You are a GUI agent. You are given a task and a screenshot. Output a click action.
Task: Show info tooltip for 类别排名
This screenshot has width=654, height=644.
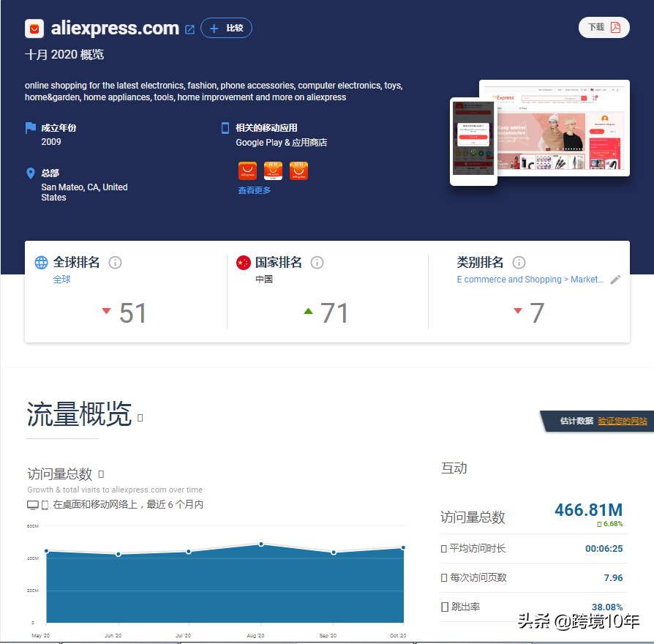point(519,263)
